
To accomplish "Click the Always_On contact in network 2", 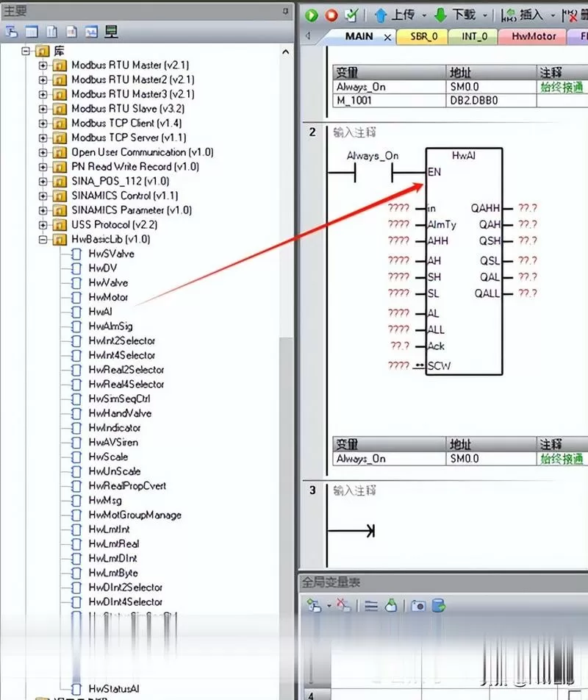I will 373,172.
